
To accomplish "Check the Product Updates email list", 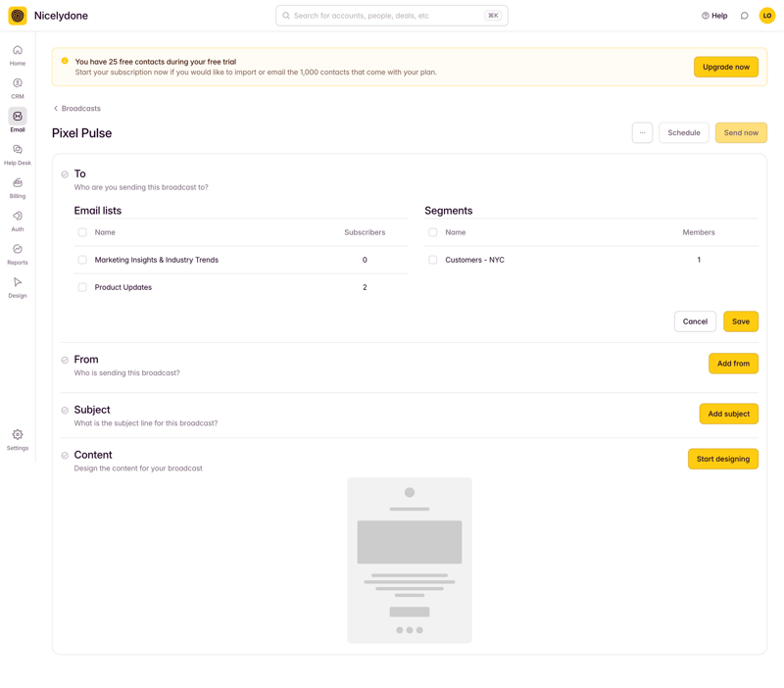I will tap(83, 287).
